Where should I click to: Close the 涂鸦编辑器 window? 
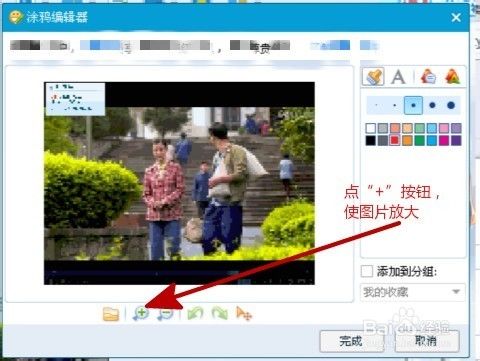[456, 17]
